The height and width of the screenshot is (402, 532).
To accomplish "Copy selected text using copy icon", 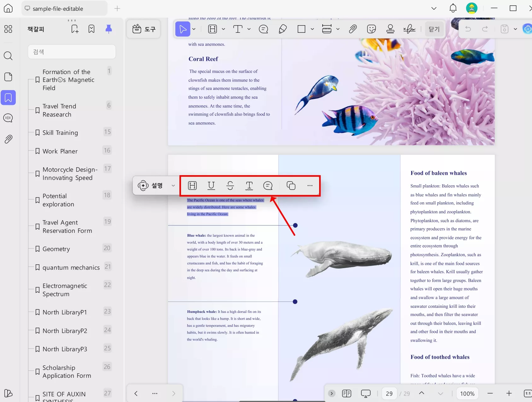I will [x=291, y=186].
